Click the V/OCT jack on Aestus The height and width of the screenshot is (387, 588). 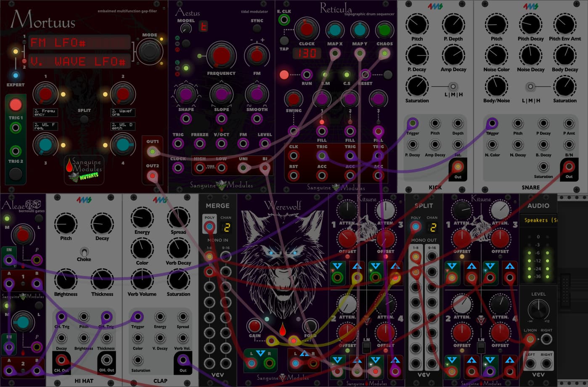click(222, 144)
